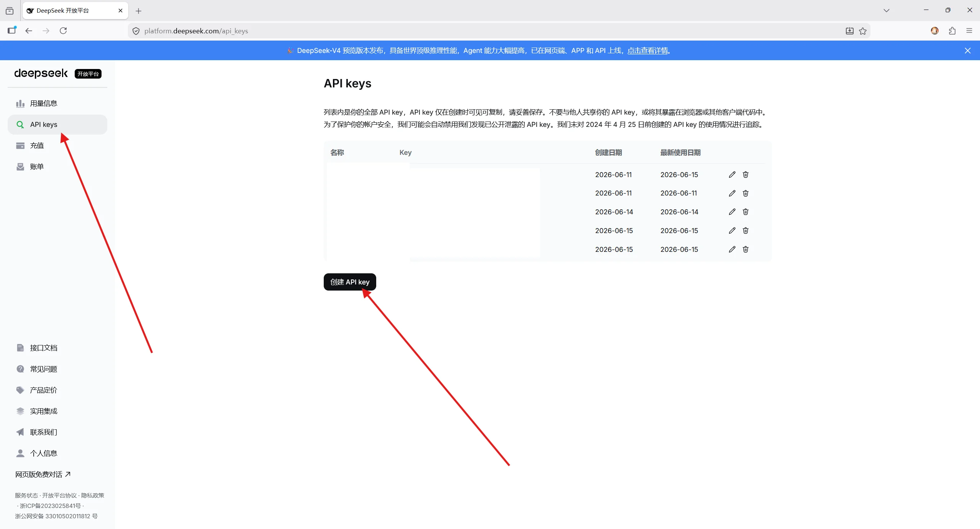Click the install icon beside the bookmark star
Viewport: 980px width, 529px height.
[849, 31]
